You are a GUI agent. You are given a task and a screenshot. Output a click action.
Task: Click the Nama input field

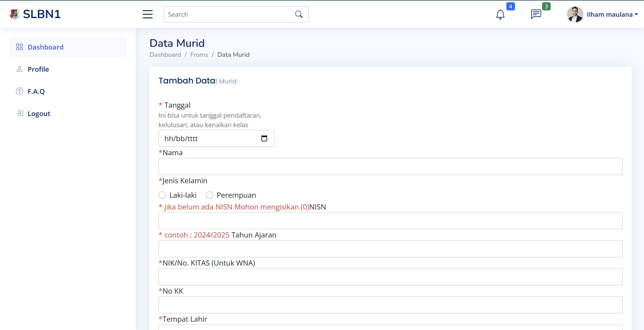(390, 166)
